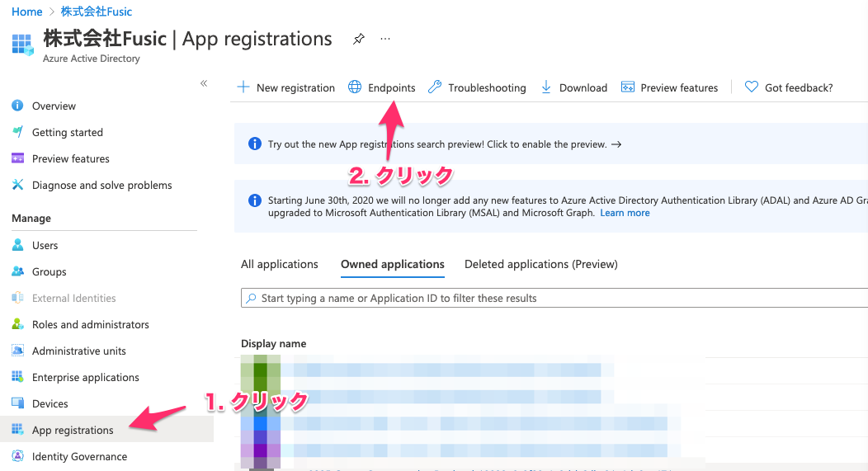The image size is (868, 471).
Task: Click the application name filter search box
Action: coord(553,298)
